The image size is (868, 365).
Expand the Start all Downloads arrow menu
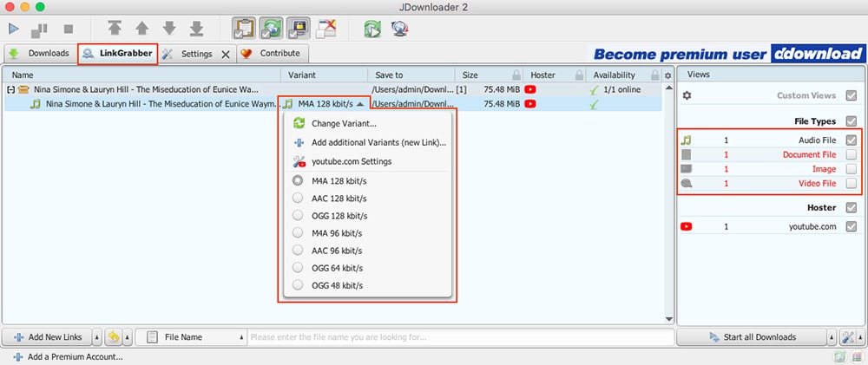pyautogui.click(x=832, y=336)
